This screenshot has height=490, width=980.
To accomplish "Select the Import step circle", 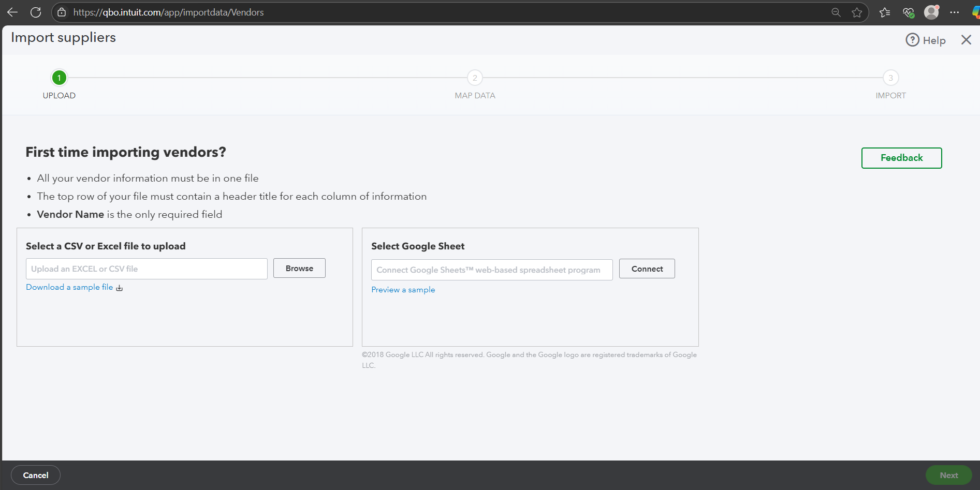I will [x=890, y=78].
